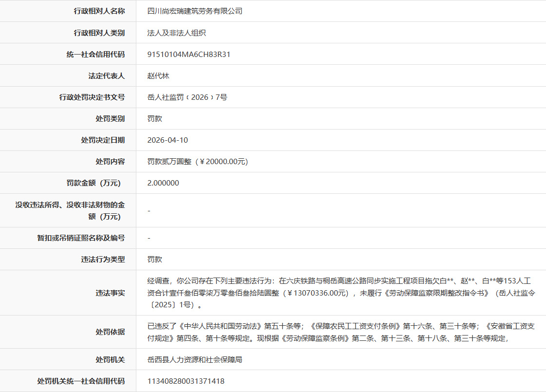The height and width of the screenshot is (392, 546).
Task: Click the 没收违法所得 amount label
Action: coord(70,211)
